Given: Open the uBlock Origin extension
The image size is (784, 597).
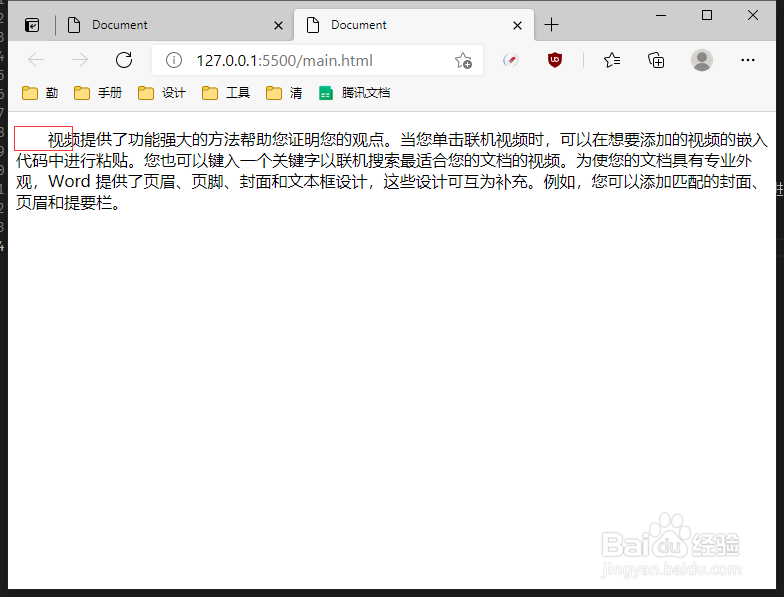Looking at the screenshot, I should (x=554, y=60).
